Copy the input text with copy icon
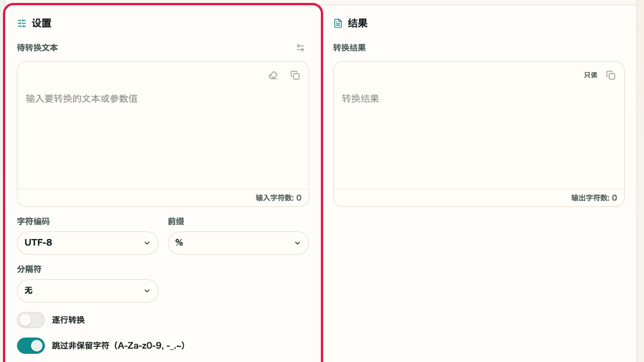644x362 pixels. (x=295, y=76)
